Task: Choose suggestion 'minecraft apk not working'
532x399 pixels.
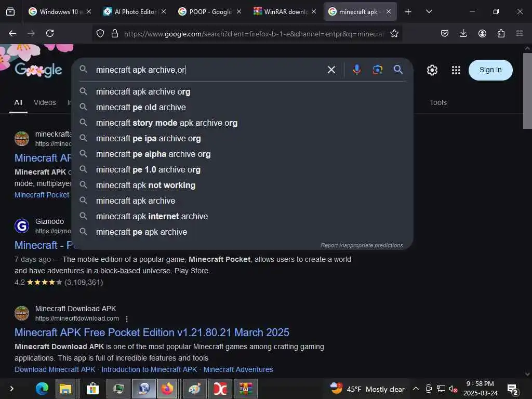Action: pyautogui.click(x=242, y=185)
